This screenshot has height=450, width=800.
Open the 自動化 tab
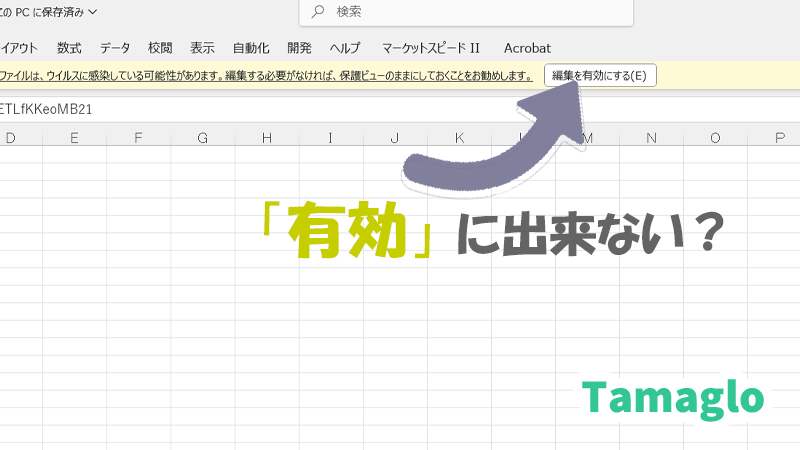250,48
